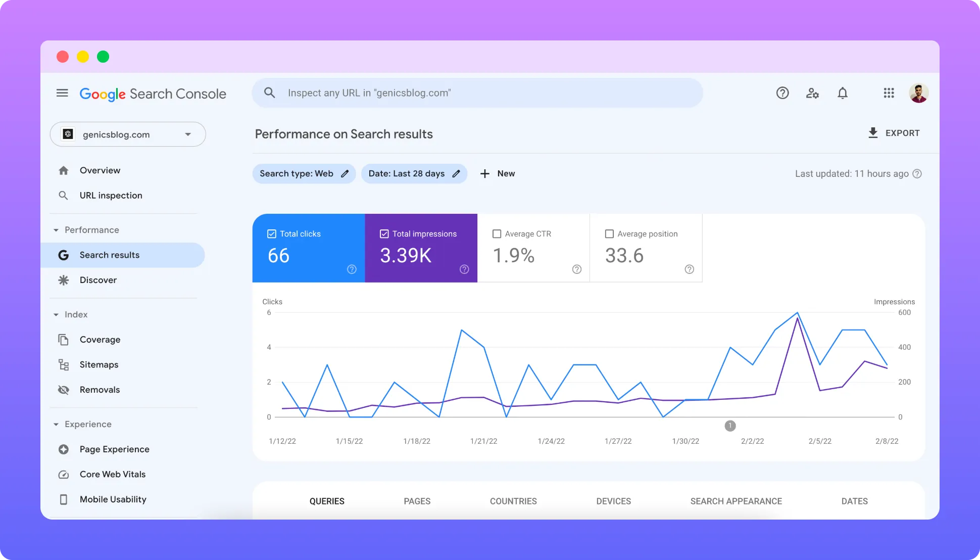
Task: Click help icon in Total clicks card
Action: (352, 269)
